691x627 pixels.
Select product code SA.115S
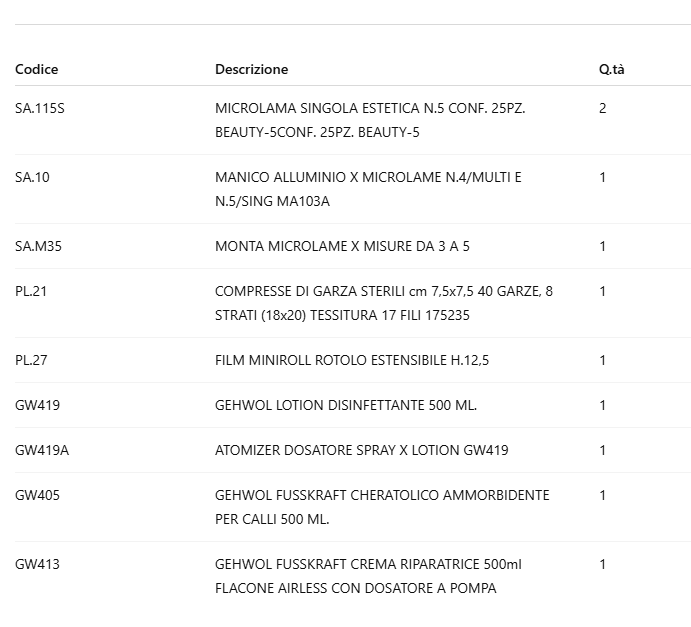click(40, 108)
